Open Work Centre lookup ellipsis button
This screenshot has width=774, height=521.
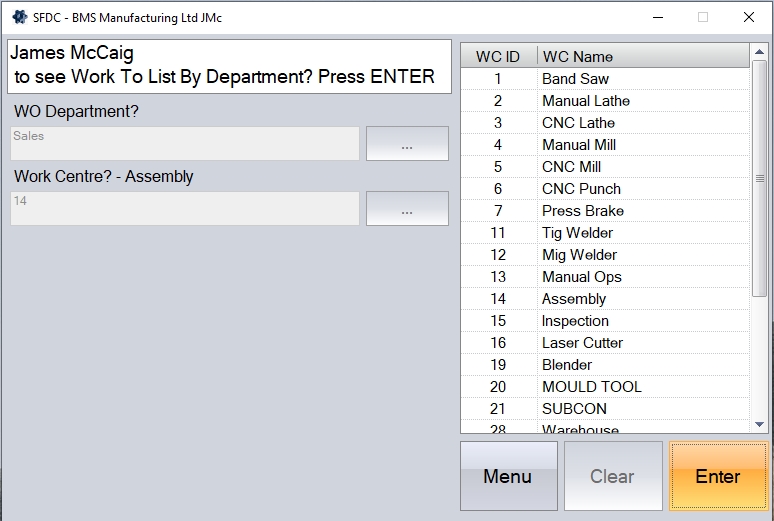coord(407,209)
